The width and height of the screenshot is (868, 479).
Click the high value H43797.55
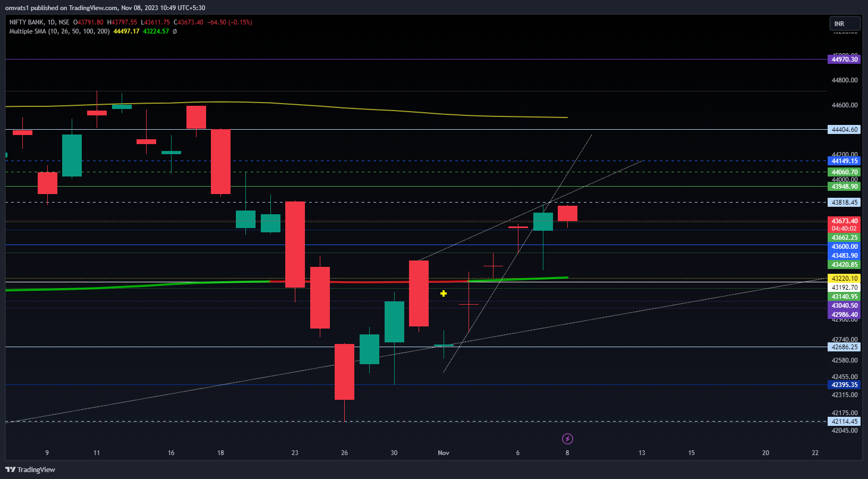(122, 22)
